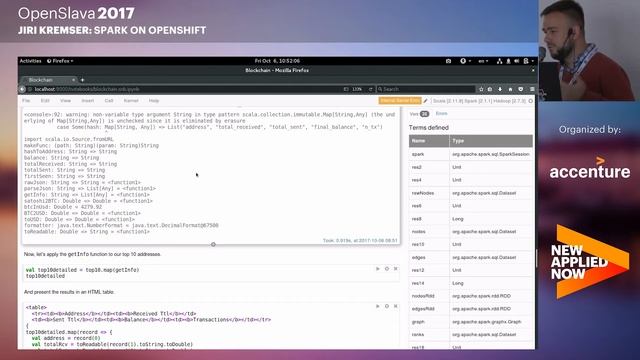Open the network status icon in top bar

pyautogui.click(x=499, y=61)
